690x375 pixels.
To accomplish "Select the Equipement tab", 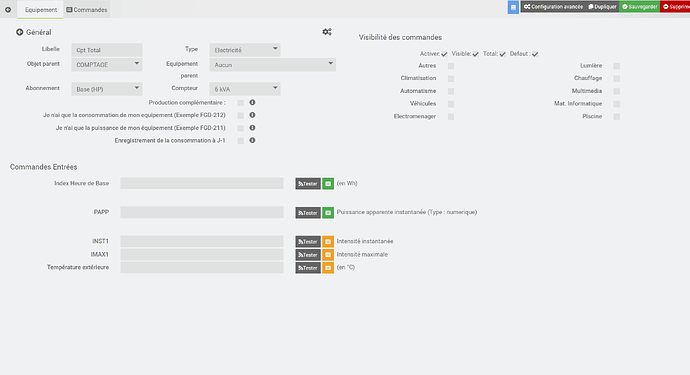I will 40,10.
